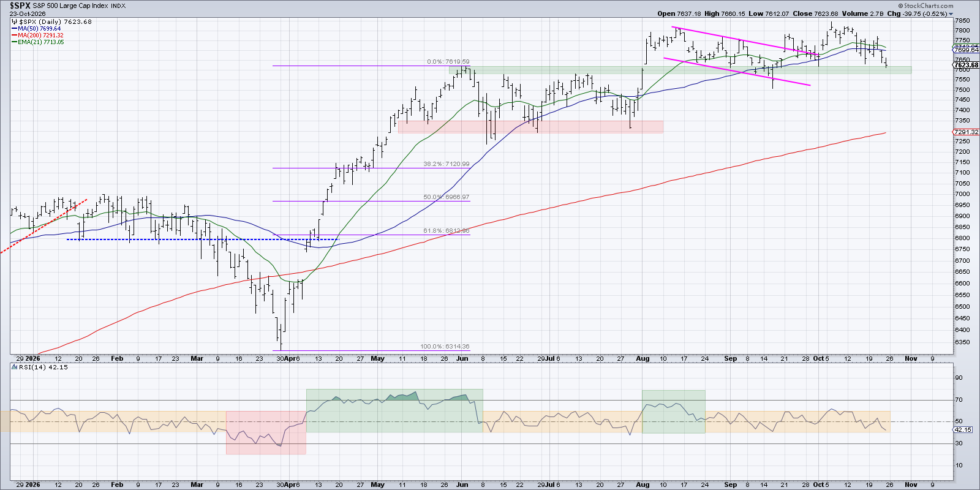The width and height of the screenshot is (980, 490).
Task: Open the dropdown arrow after the Chg value
Action: (x=951, y=13)
